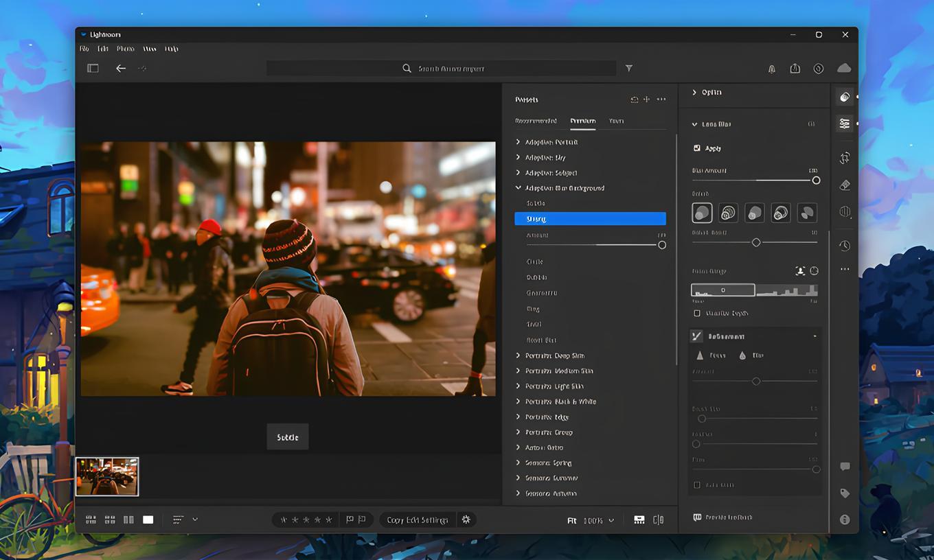Viewport: 934px width, 560px height.
Task: Expand the Optics panel
Action: pyautogui.click(x=712, y=92)
